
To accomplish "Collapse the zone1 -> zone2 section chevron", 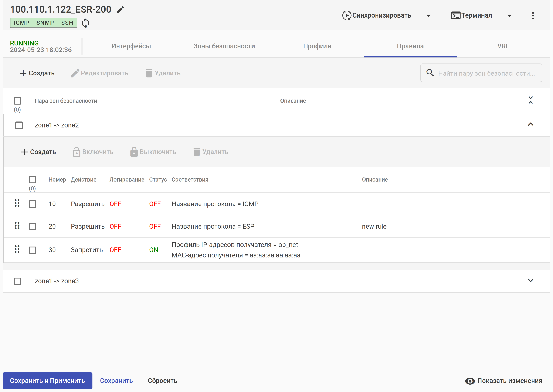I will tap(530, 125).
